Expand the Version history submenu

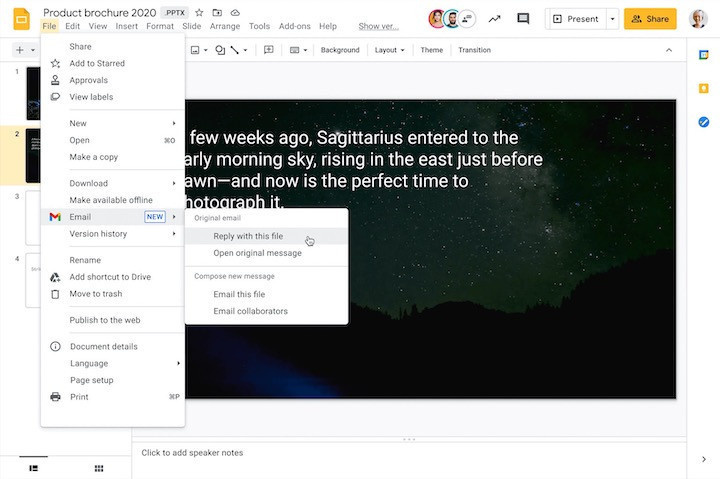pos(112,234)
